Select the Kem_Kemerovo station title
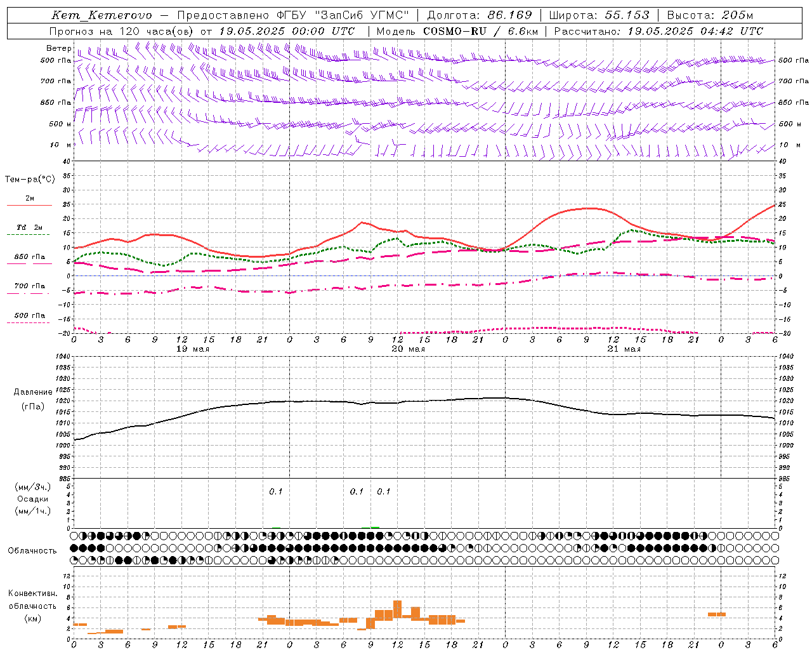The width and height of the screenshot is (812, 650). coord(101,15)
